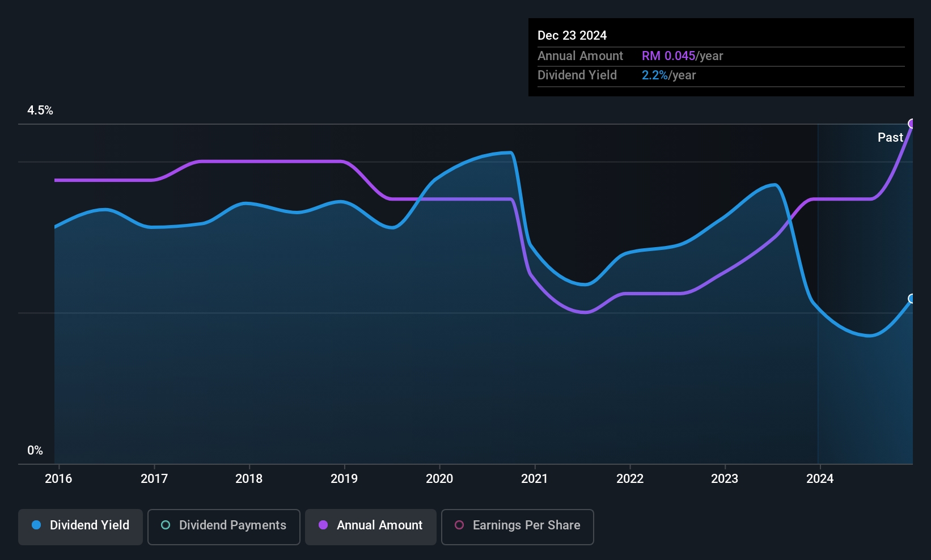Click the 2017 x-axis label
This screenshot has height=560, width=931.
[154, 479]
